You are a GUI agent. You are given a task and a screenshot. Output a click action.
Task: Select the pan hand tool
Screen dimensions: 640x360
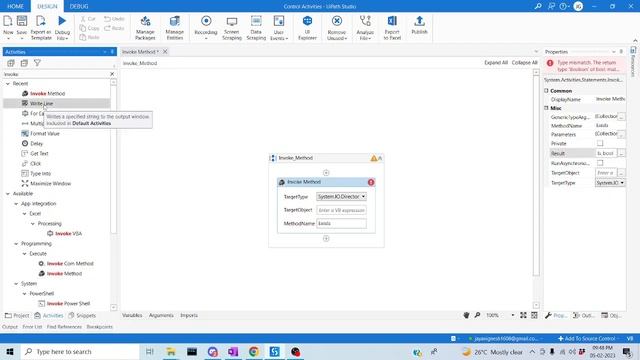point(466,315)
